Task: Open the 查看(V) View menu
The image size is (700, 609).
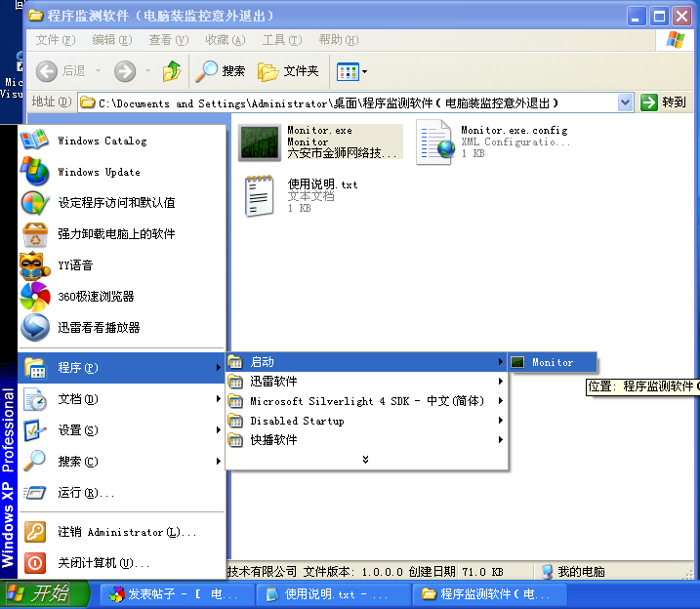Action: (169, 40)
